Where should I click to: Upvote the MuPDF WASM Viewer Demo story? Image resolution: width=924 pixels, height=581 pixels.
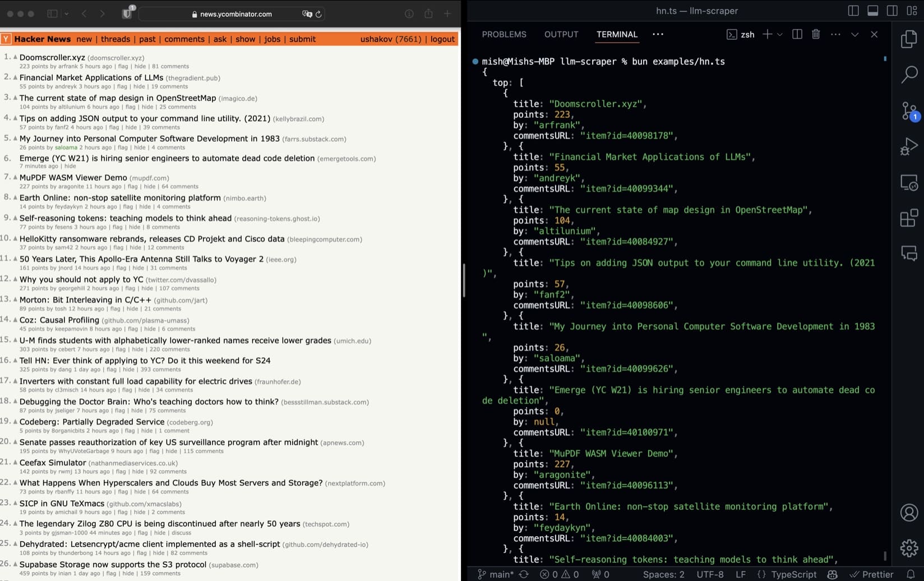coord(14,178)
